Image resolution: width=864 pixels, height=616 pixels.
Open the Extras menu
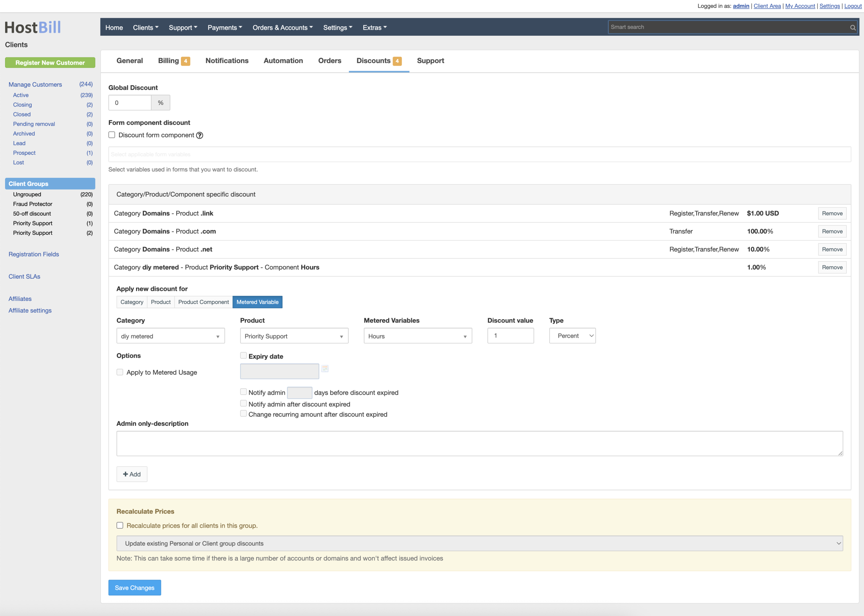pos(375,27)
